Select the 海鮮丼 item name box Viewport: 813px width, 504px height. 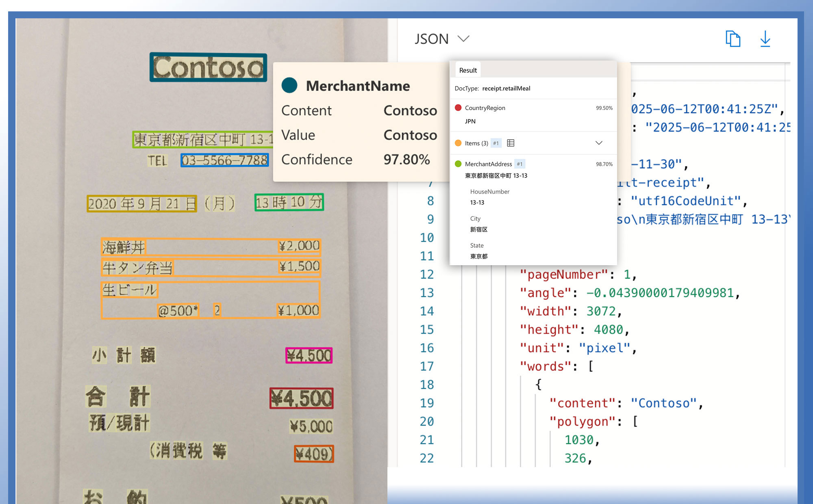(124, 247)
